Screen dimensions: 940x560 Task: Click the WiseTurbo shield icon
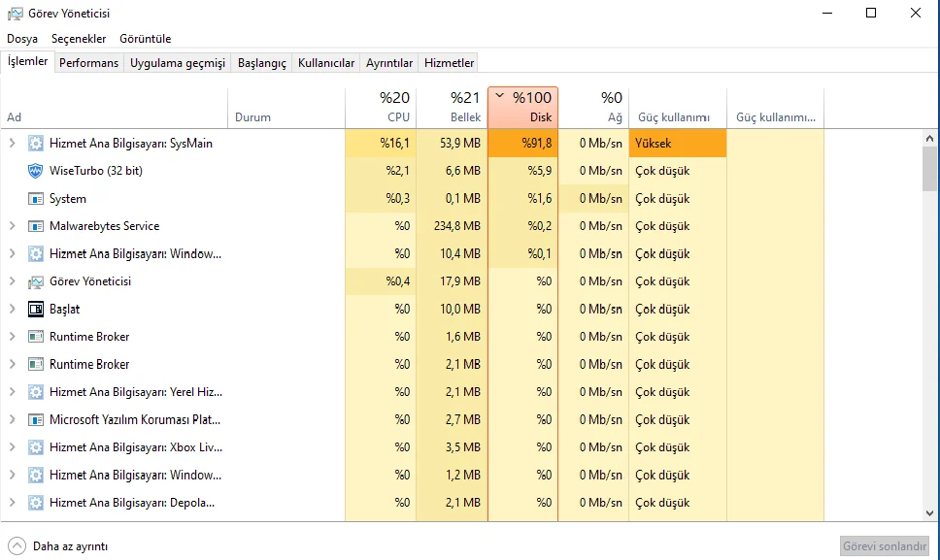point(36,171)
